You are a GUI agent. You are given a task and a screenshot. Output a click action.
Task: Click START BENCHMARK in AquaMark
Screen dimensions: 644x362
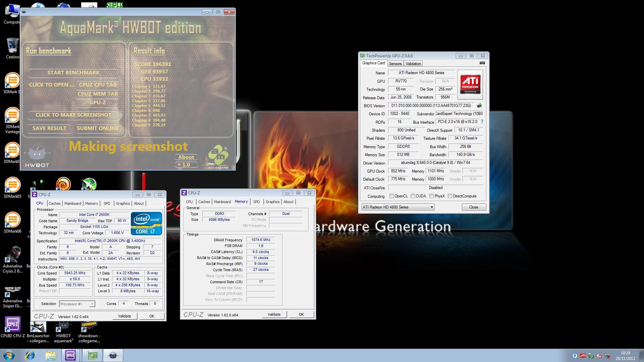pyautogui.click(x=73, y=73)
